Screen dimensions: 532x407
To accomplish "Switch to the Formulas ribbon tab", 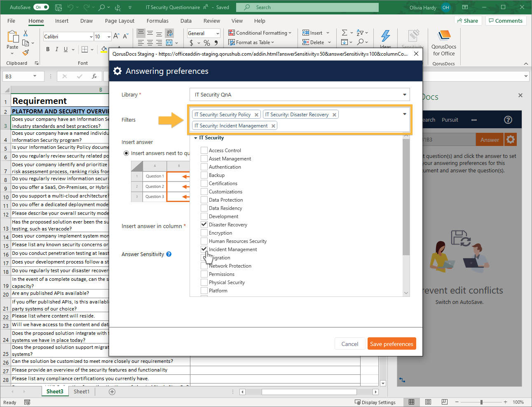I will coord(157,21).
